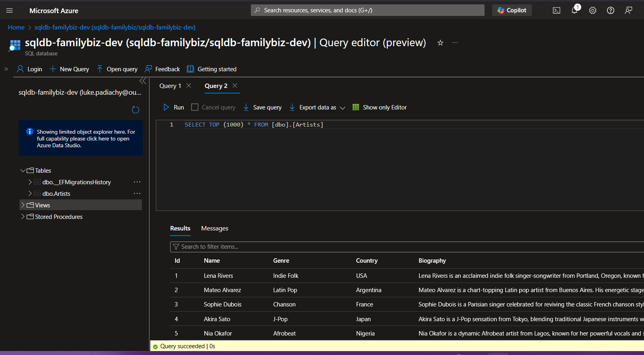Open the Getting started guide
The width and height of the screenshot is (644, 355).
(211, 69)
